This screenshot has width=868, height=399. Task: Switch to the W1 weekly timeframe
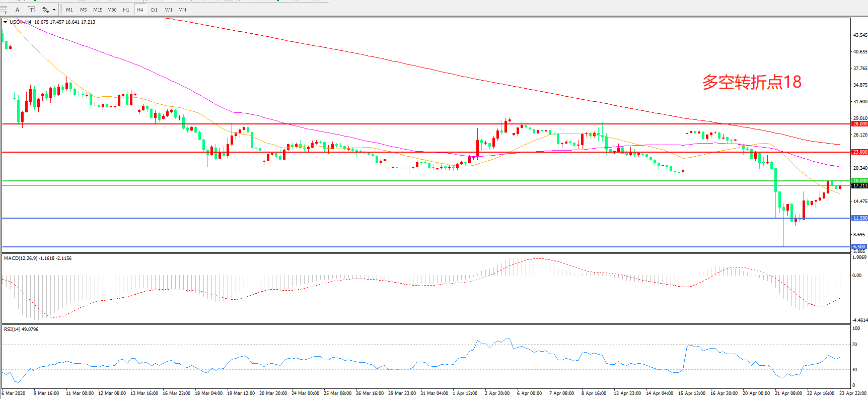coord(168,10)
